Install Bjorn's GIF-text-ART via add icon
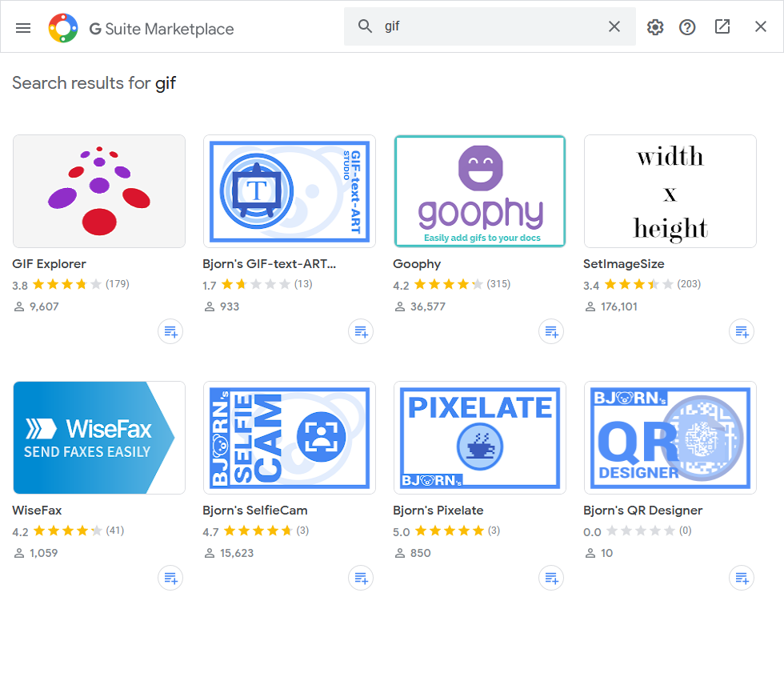Viewport: 784px width, 693px height. click(361, 331)
